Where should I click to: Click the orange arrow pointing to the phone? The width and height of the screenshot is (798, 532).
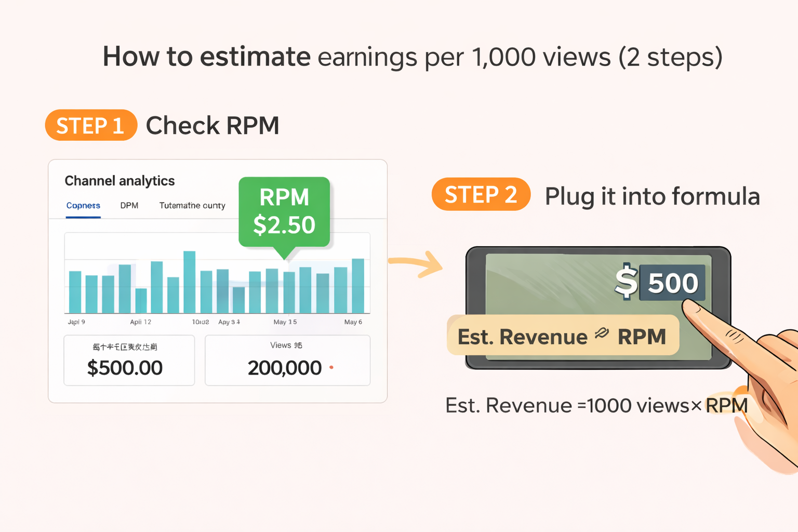(416, 263)
